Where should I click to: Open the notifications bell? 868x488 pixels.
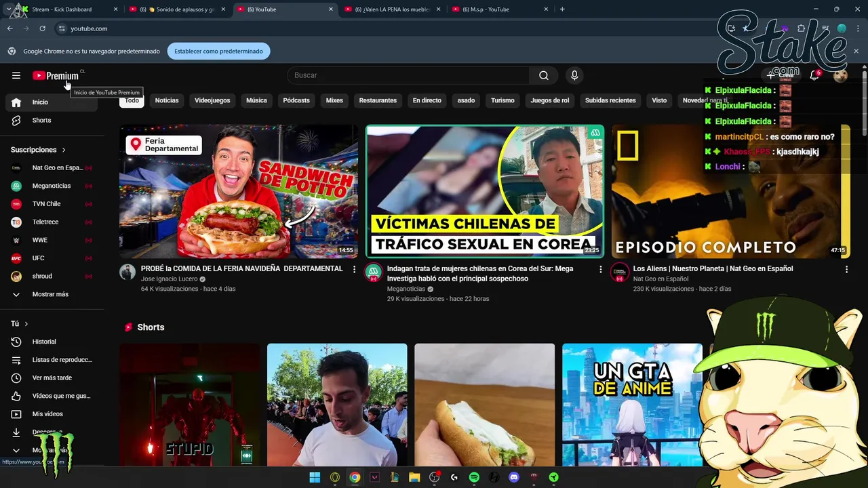(814, 75)
